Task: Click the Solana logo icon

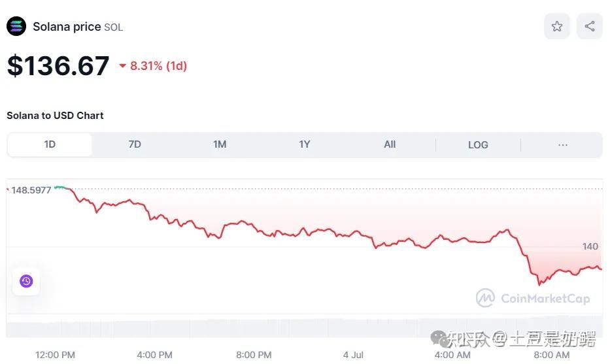Action: [16, 26]
